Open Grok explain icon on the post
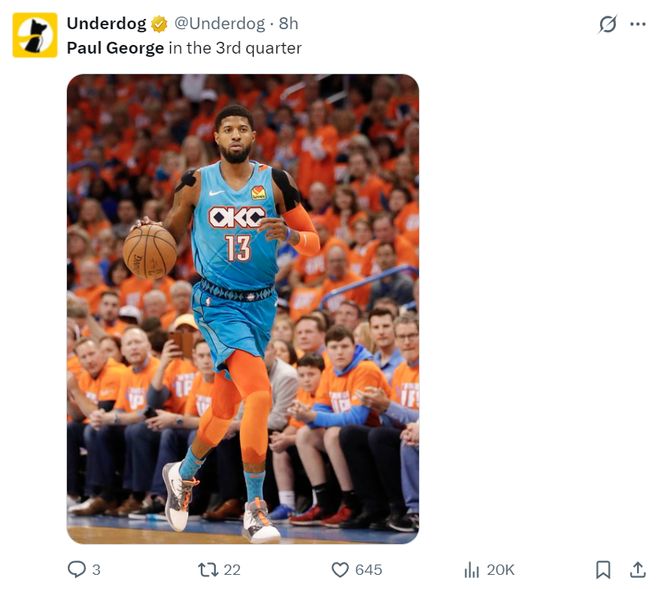 coord(607,24)
